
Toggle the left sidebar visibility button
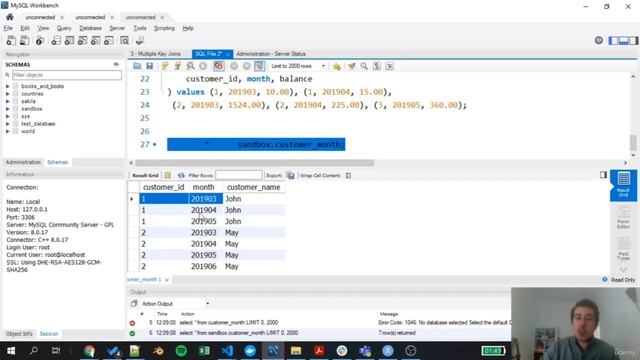613,40
